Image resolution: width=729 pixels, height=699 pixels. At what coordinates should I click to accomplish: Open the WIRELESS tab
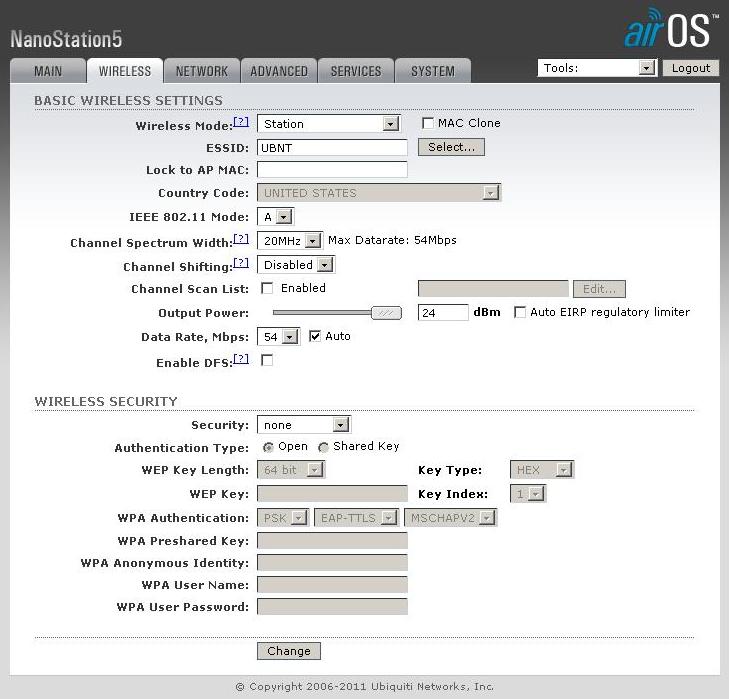tap(125, 71)
